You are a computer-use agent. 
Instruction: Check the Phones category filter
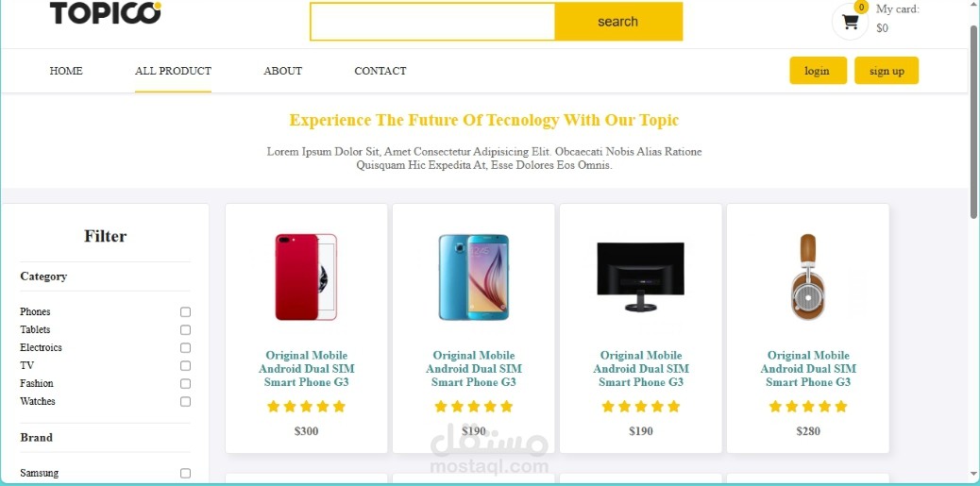(x=185, y=311)
